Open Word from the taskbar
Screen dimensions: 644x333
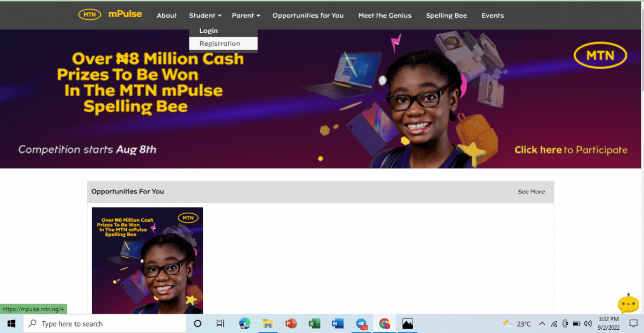(x=338, y=323)
